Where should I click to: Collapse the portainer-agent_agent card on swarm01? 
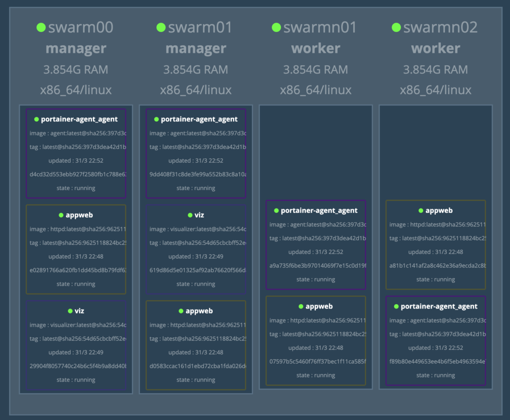click(x=196, y=153)
